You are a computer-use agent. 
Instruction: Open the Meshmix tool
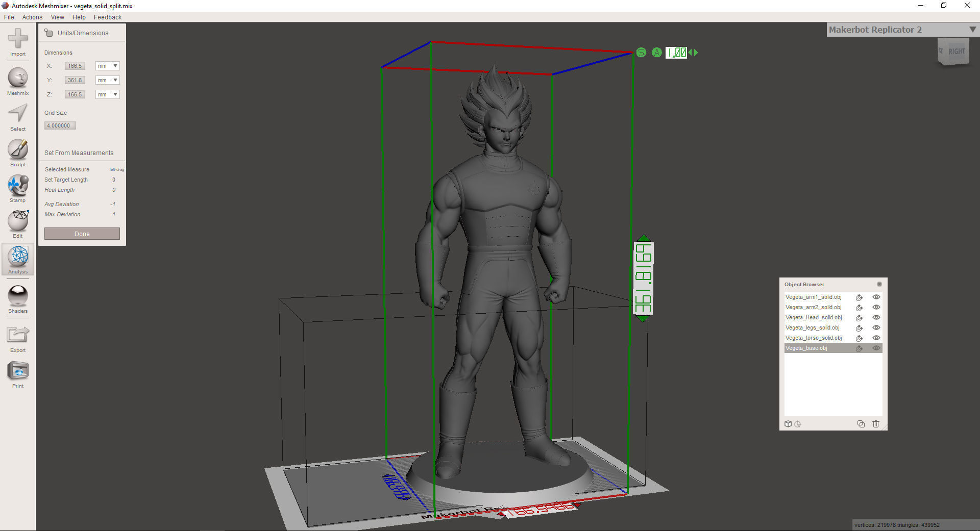18,82
